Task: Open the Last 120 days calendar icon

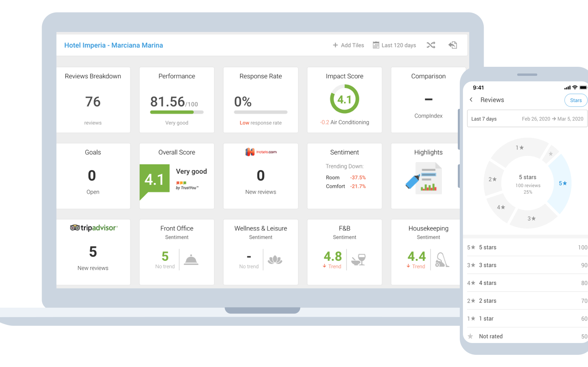Action: (376, 45)
